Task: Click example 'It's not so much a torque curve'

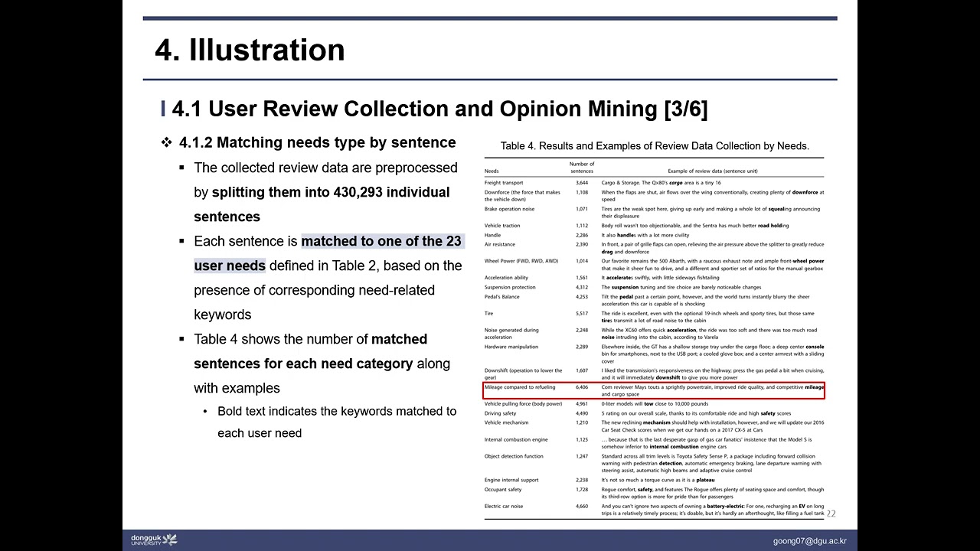Action: (x=658, y=480)
